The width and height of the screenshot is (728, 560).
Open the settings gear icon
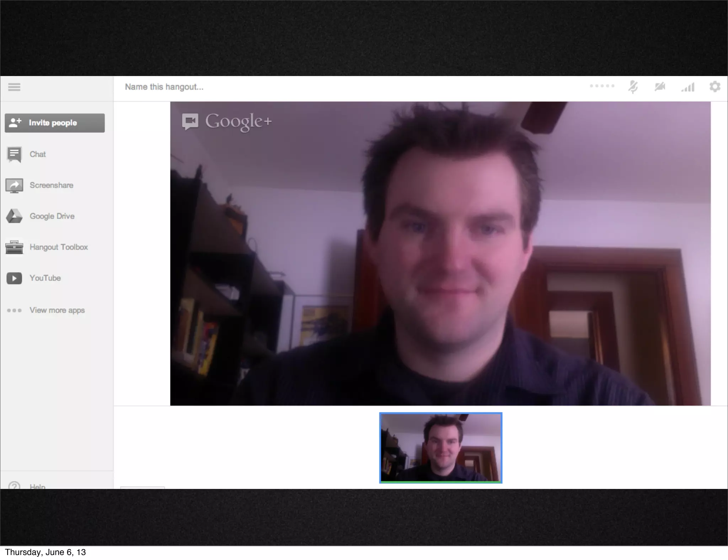[715, 87]
